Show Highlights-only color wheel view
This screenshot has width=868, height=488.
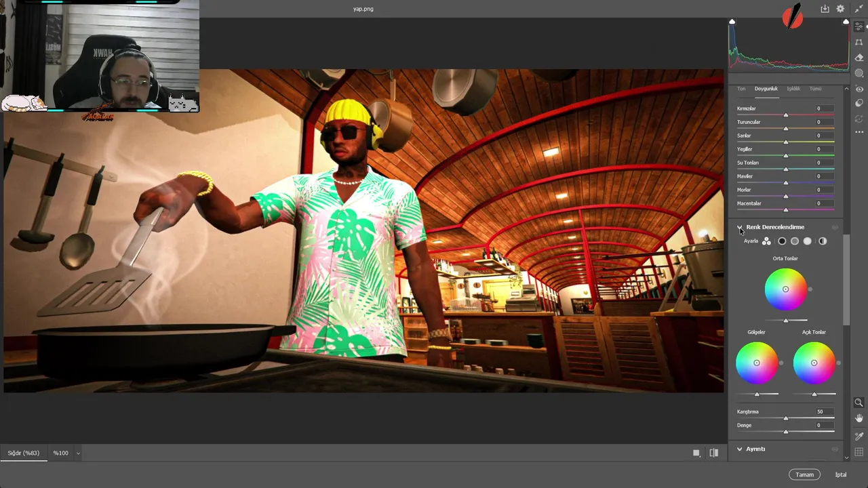tap(808, 241)
